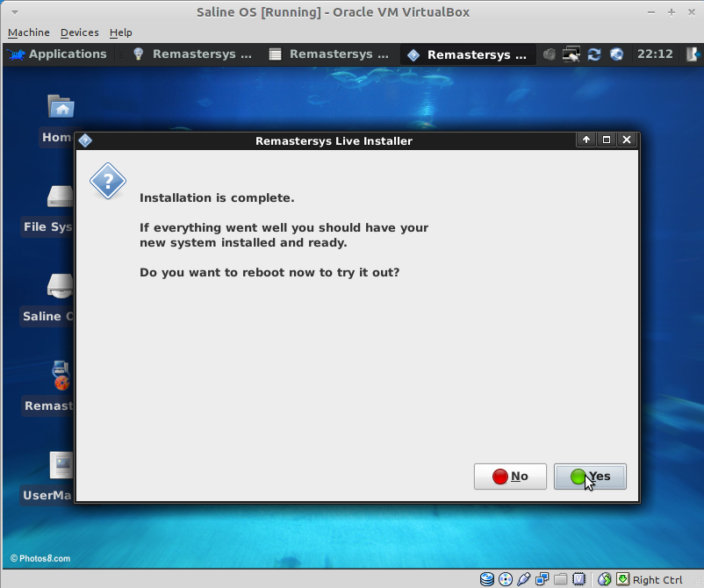Select the active Remastersys diamond-icon taskbar item
The image size is (704, 588).
click(467, 54)
